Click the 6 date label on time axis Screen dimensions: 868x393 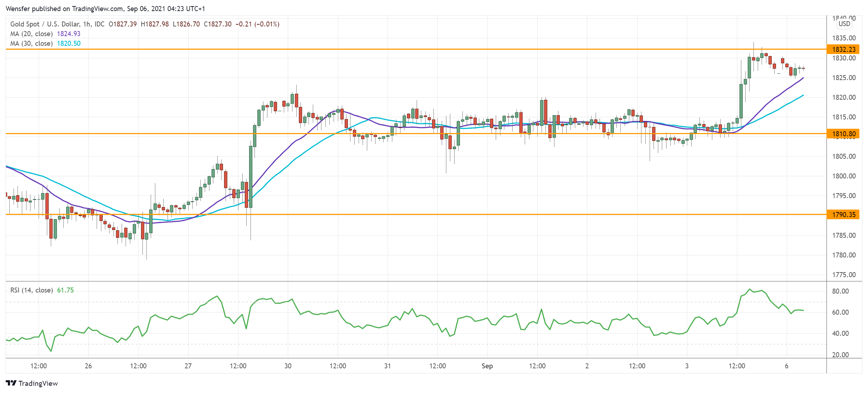tap(786, 366)
